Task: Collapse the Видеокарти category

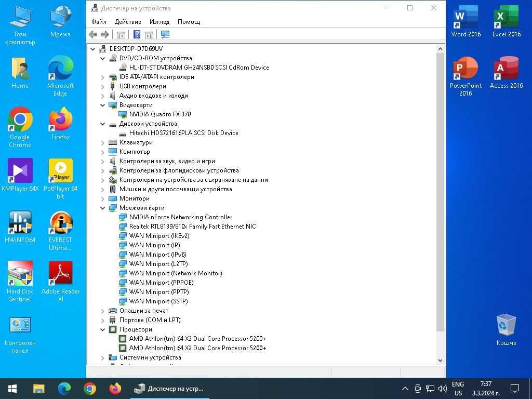Action: [x=102, y=105]
